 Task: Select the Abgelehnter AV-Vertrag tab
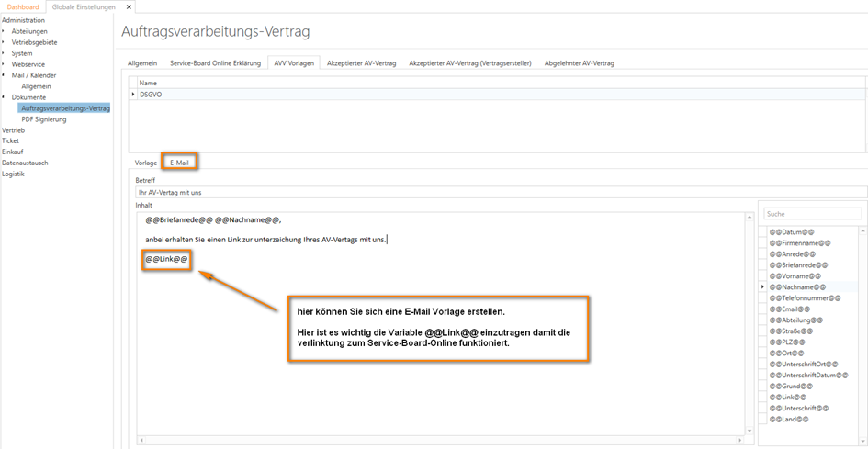click(579, 63)
